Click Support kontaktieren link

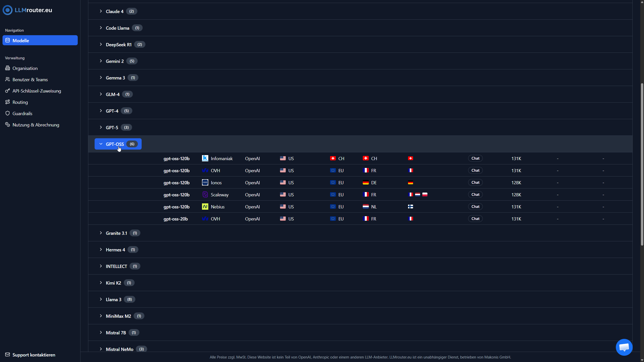34,355
